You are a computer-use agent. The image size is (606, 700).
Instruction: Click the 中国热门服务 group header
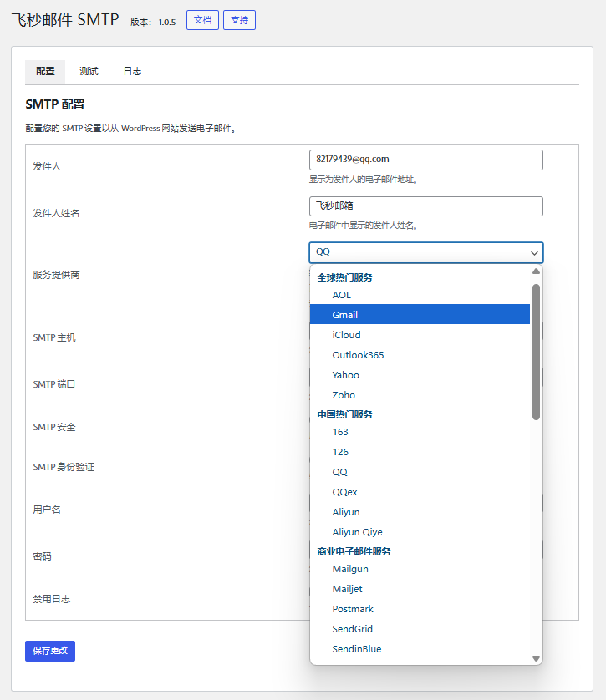344,414
